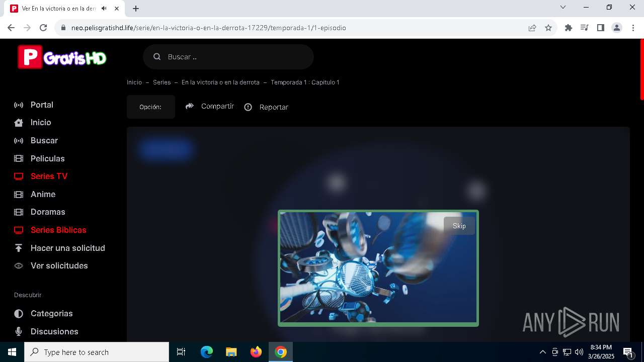This screenshot has height=362, width=644.
Task: Toggle the browser side panel
Action: coord(601,28)
